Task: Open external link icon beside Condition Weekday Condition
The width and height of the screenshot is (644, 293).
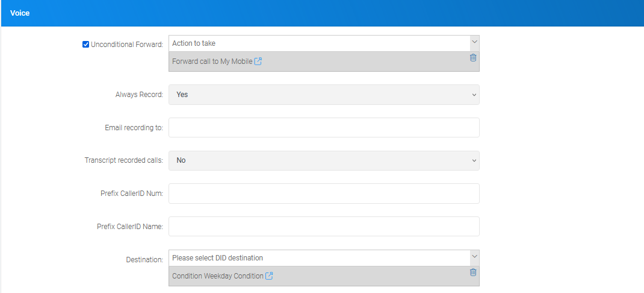Action: pos(269,276)
